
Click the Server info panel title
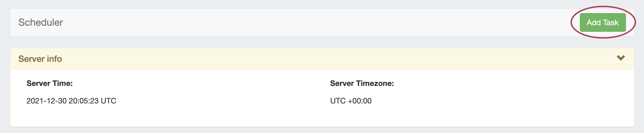(40, 59)
